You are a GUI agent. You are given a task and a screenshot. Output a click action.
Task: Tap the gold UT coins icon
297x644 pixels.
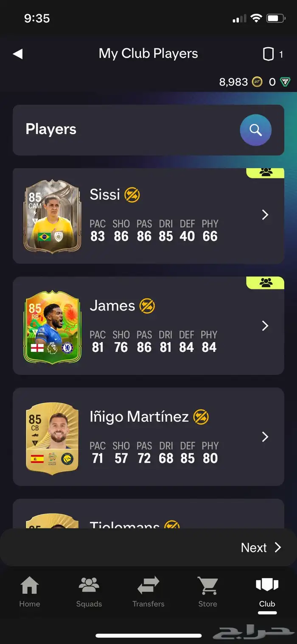tap(257, 82)
